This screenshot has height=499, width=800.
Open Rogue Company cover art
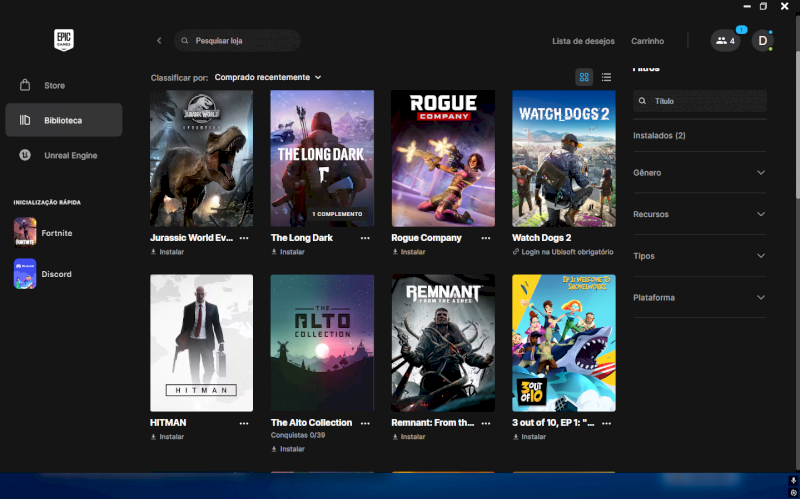pyautogui.click(x=443, y=158)
